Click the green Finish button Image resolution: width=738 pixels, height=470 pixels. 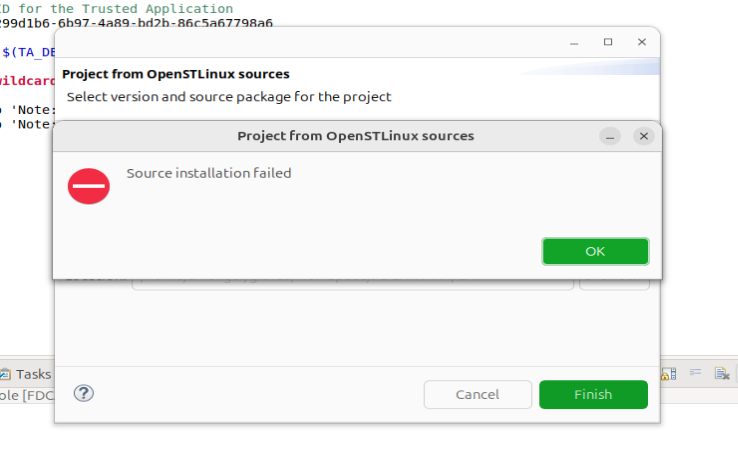593,394
